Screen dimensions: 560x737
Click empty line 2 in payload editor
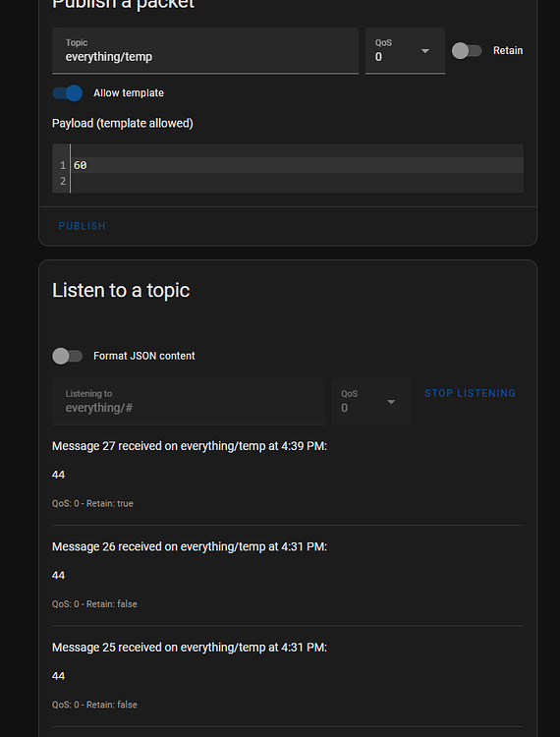tap(297, 181)
